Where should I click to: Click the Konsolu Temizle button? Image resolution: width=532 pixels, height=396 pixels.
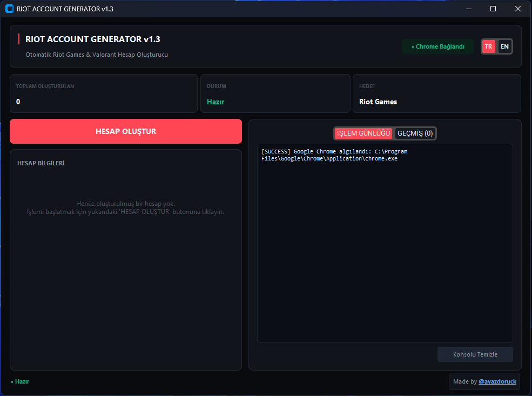click(475, 354)
